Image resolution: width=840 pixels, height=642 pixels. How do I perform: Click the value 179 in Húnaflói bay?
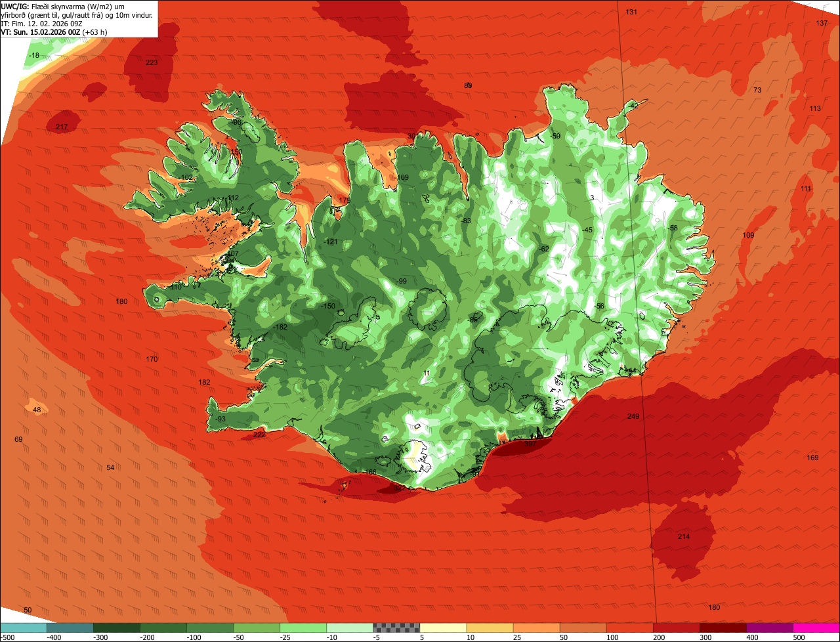[x=345, y=200]
